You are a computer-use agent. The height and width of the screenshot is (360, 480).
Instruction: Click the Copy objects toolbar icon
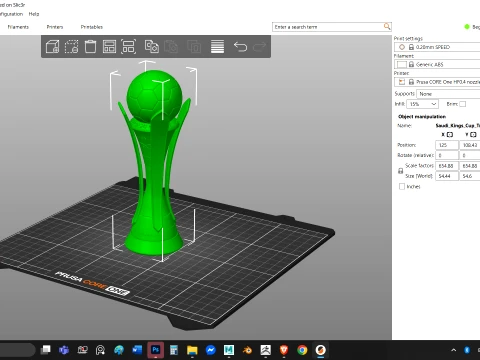click(x=152, y=47)
